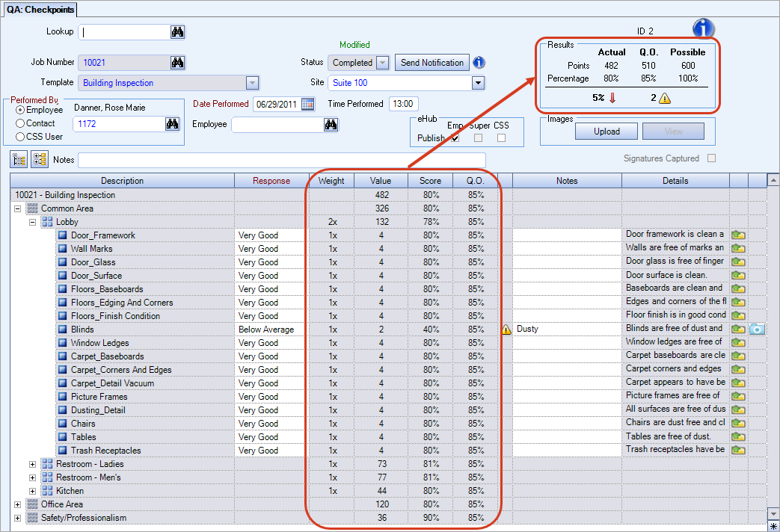This screenshot has width=780, height=532.
Task: Click the Upload button under Images
Action: [607, 132]
